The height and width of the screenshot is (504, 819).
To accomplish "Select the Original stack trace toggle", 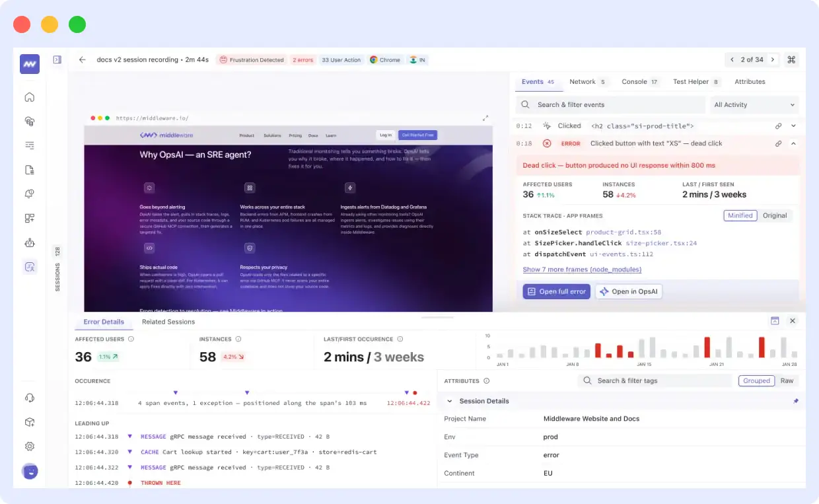I will coord(775,215).
